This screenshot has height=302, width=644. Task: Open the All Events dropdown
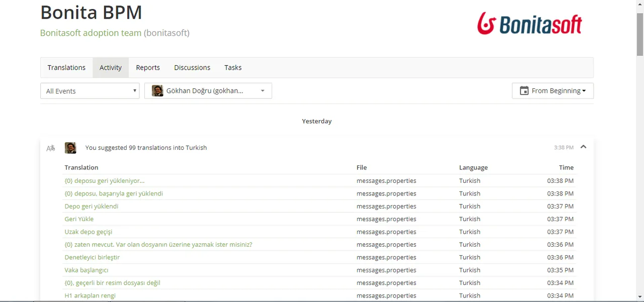90,91
